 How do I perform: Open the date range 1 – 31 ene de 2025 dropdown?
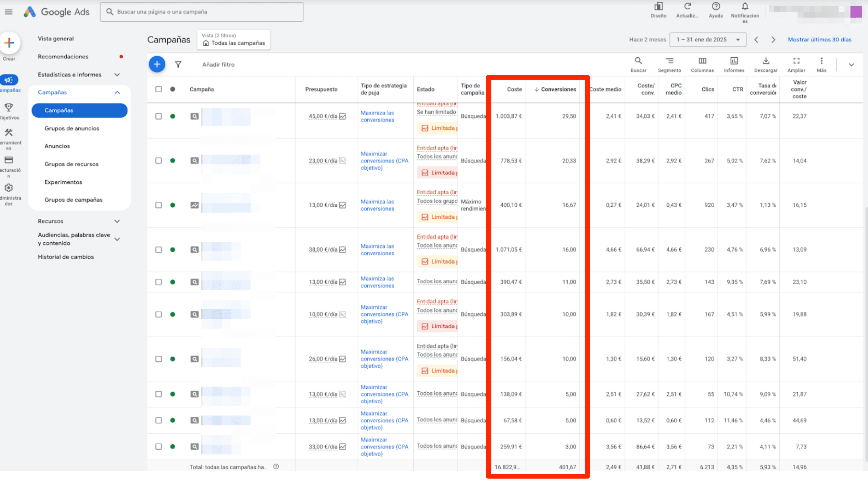708,39
